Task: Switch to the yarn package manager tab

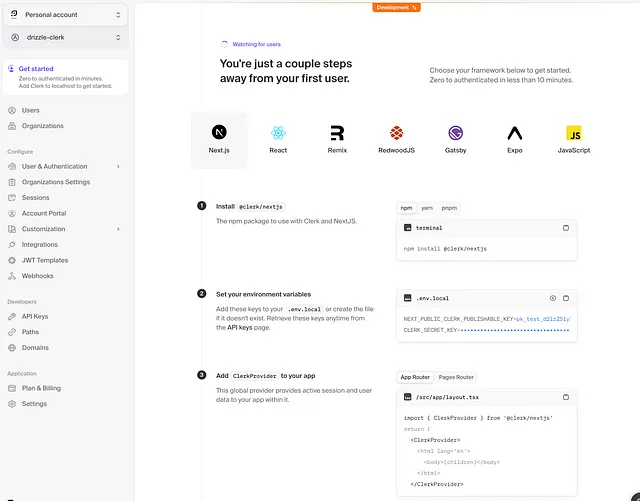Action: 427,208
